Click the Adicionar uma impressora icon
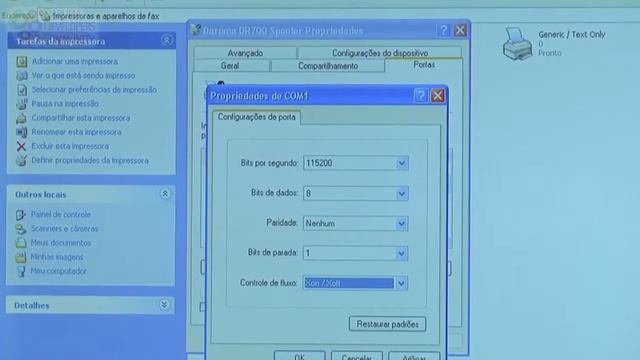Screen dimensions: 640x360 click(x=22, y=62)
